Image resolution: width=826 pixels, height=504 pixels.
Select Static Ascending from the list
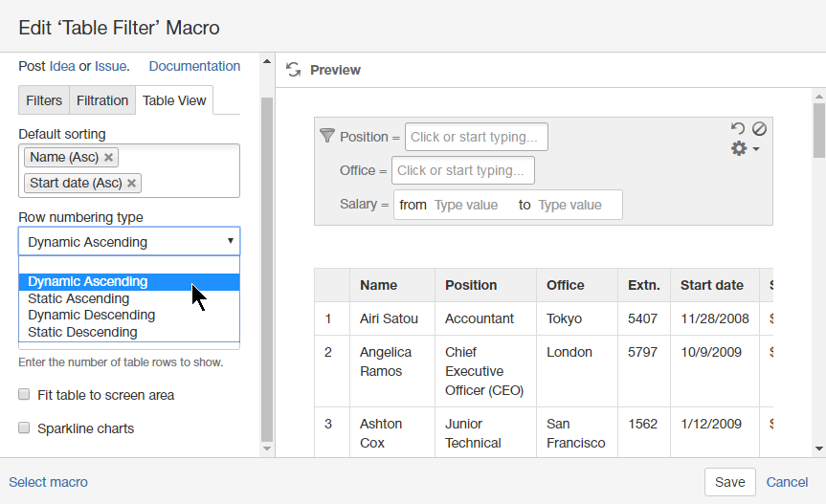pyautogui.click(x=78, y=298)
